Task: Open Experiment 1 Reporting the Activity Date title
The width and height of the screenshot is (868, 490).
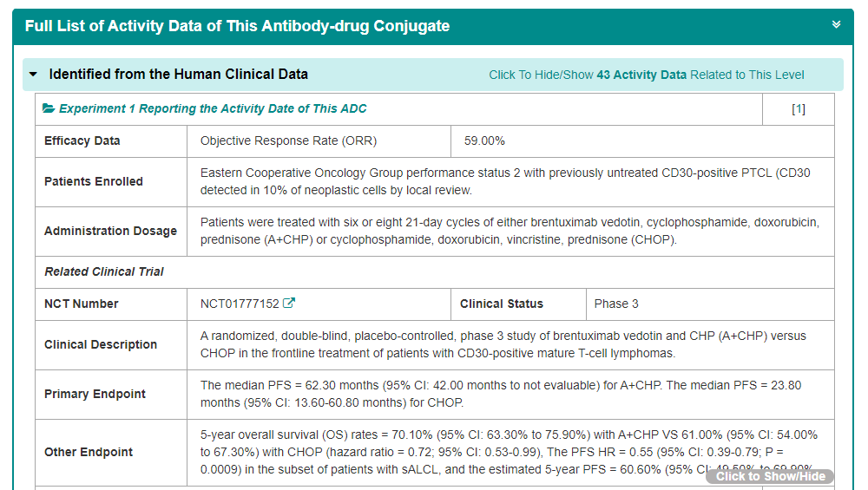Action: (x=213, y=109)
